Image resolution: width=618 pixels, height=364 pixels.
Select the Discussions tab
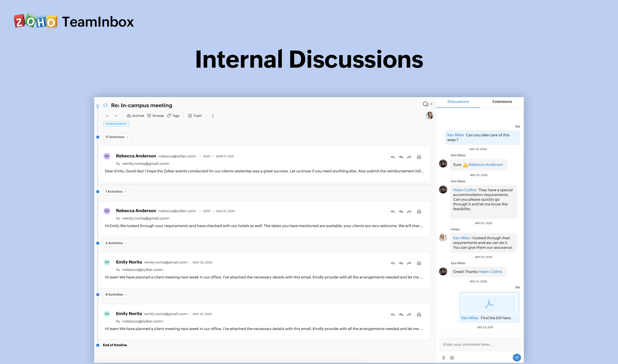[x=458, y=101]
